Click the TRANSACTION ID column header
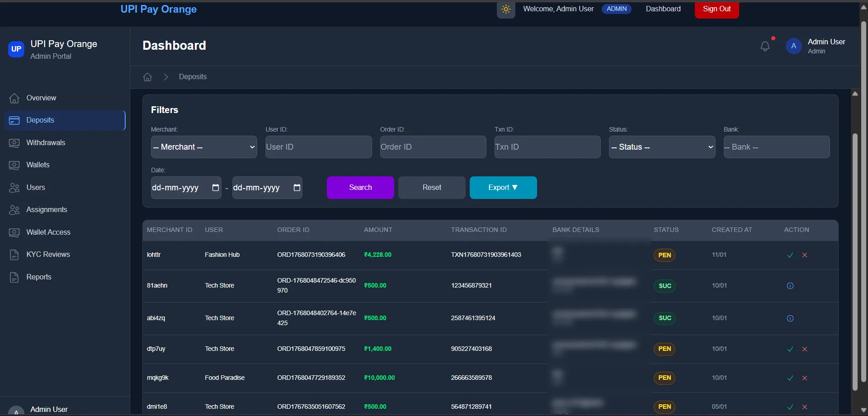868x416 pixels. [x=479, y=230]
